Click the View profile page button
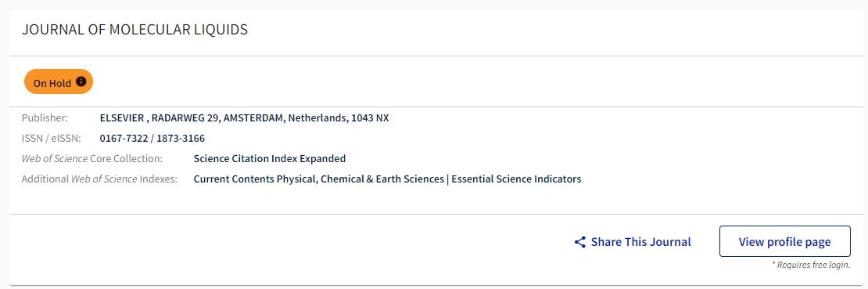This screenshot has width=868, height=289. (x=784, y=241)
